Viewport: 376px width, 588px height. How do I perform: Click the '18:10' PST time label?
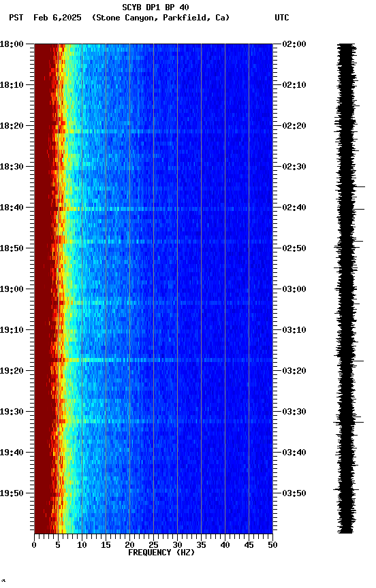pyautogui.click(x=12, y=85)
